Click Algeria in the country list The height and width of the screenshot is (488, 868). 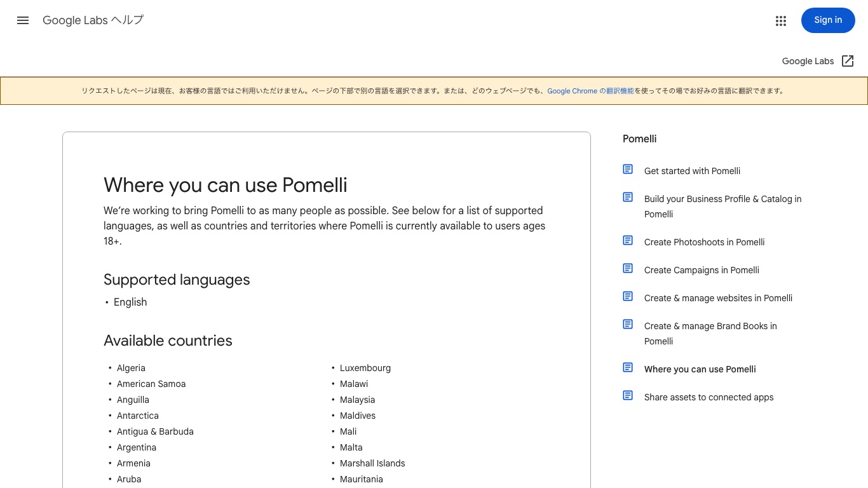click(131, 368)
